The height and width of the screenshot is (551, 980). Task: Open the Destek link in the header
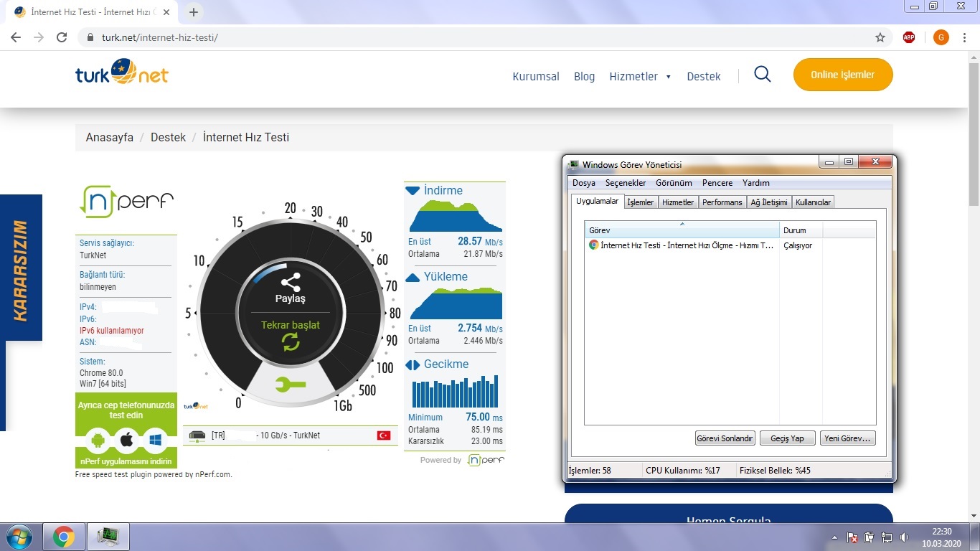[x=704, y=76]
